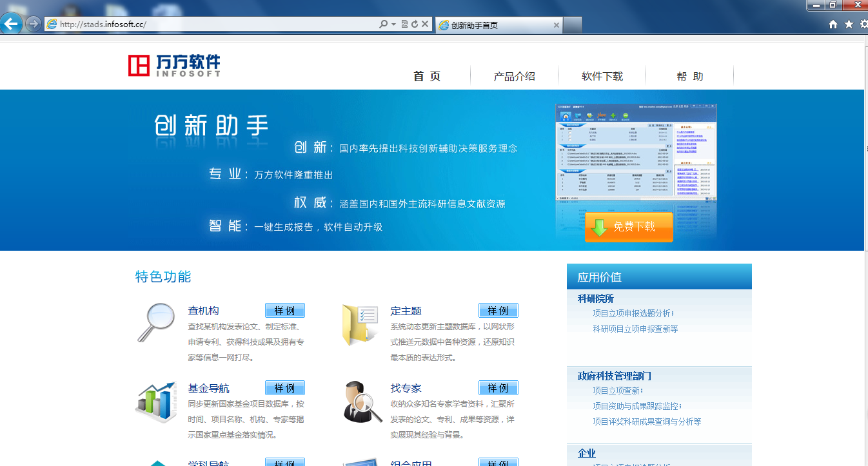
Task: Click the IE page icon in address bar
Action: click(52, 24)
